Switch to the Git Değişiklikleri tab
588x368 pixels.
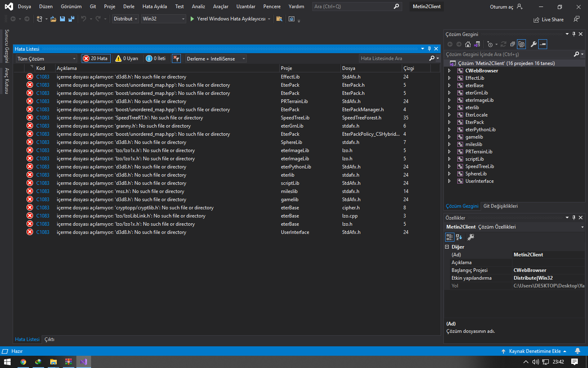pos(501,206)
